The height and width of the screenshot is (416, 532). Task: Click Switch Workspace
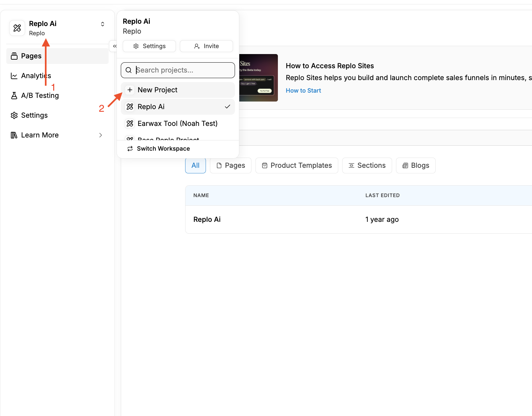178,149
